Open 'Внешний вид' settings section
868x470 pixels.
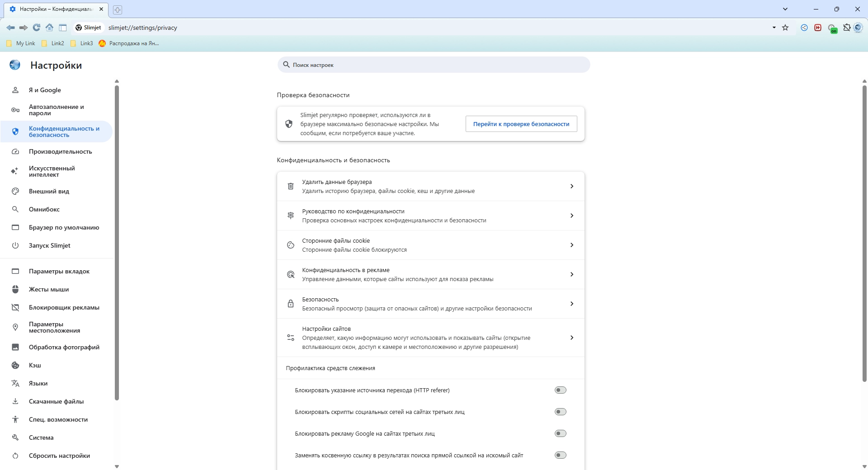click(x=49, y=191)
